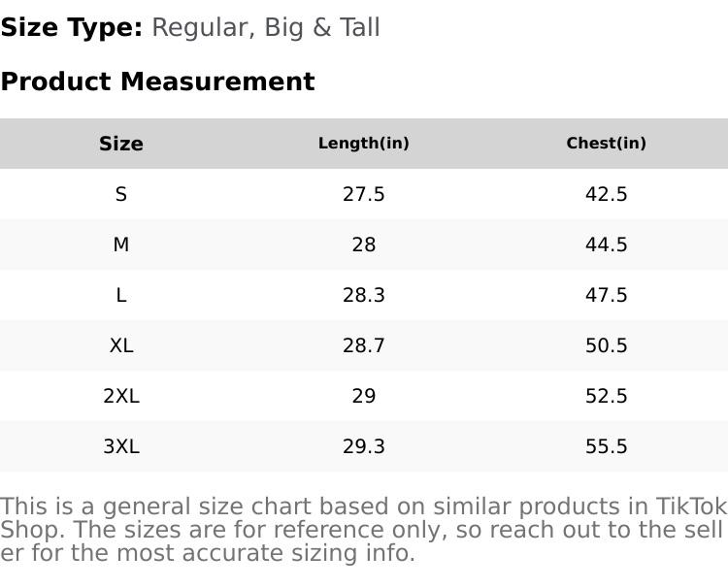
Task: Click the 55.5 chest cell
Action: pos(607,446)
